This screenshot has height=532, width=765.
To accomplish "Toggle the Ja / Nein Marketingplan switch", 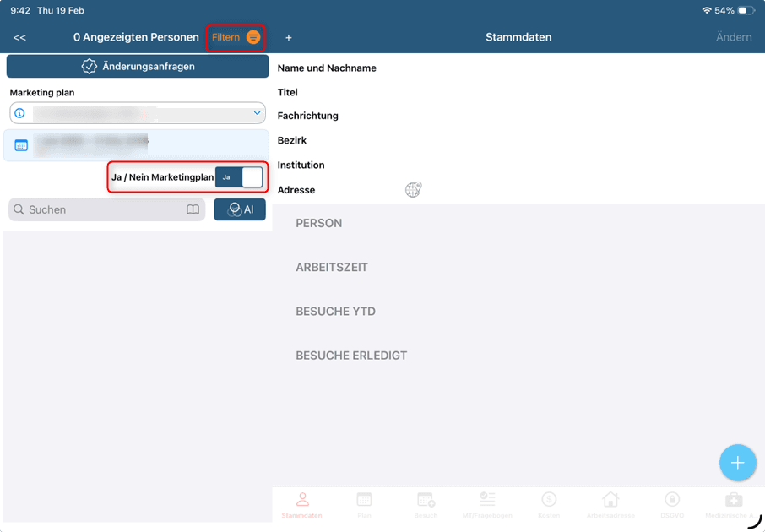I will (239, 177).
